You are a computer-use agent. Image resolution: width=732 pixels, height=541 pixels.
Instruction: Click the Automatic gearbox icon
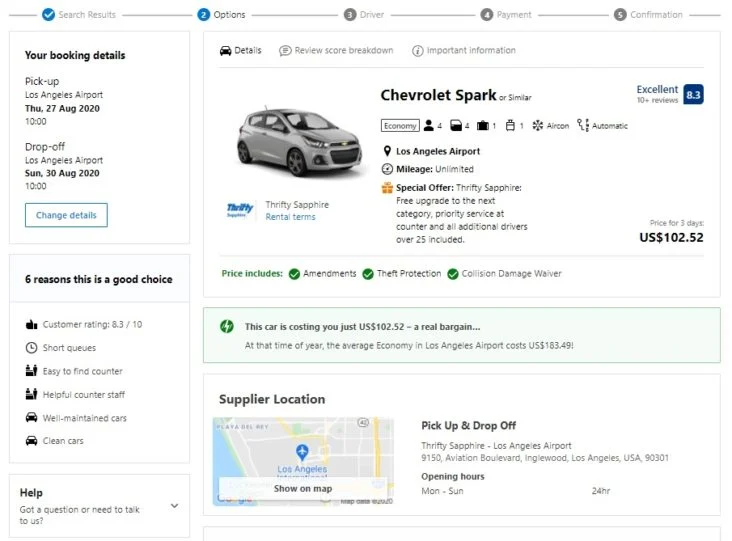(x=583, y=125)
